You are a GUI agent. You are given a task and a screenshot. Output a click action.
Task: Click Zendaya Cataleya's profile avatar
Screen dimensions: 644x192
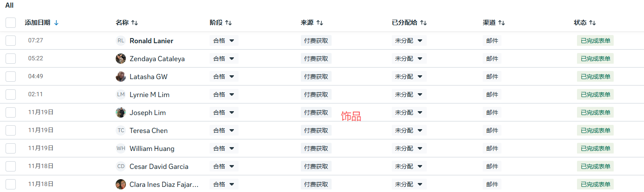tap(121, 59)
